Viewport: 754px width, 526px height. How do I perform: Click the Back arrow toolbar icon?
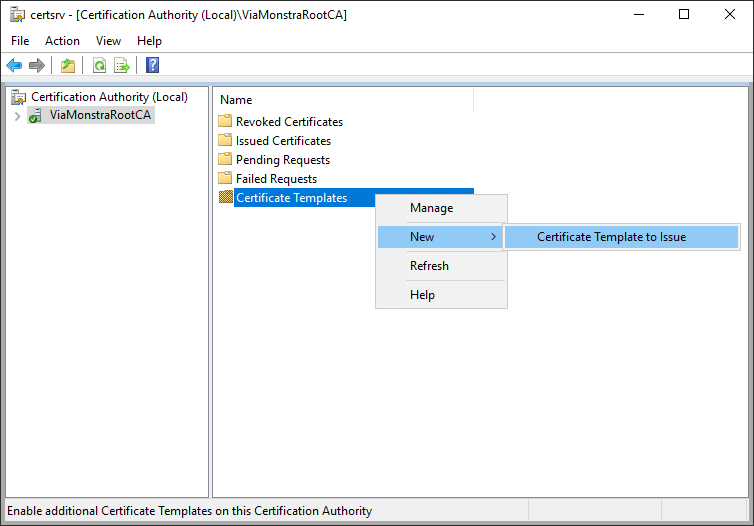coord(14,66)
